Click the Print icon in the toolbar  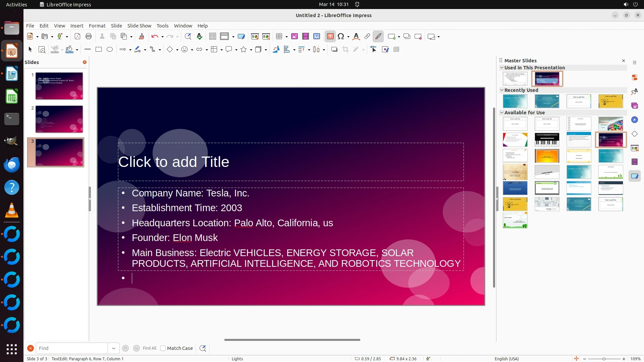click(89, 37)
